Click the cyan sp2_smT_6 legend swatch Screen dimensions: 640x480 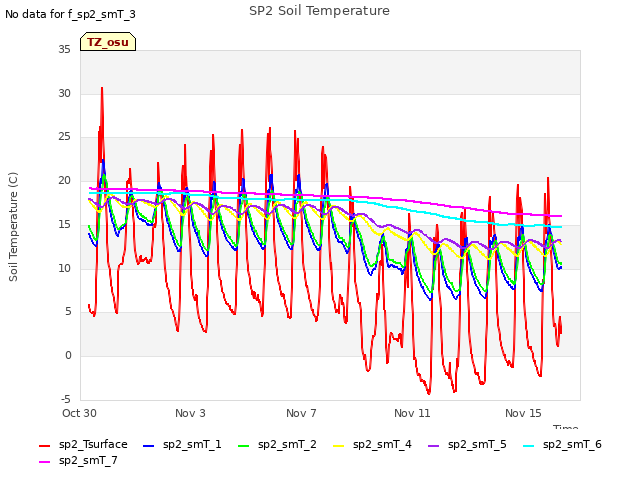529,446
